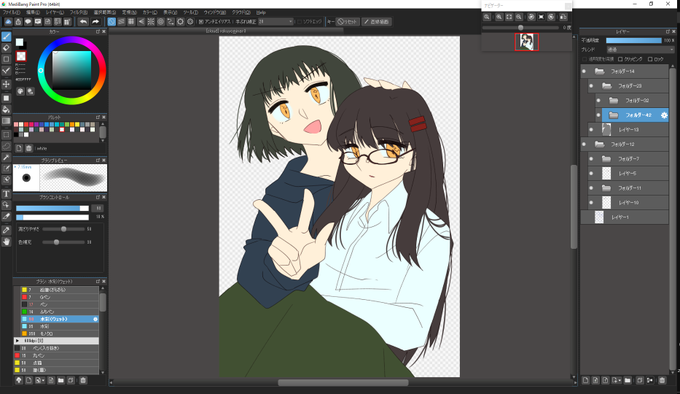This screenshot has height=394, width=680.
Task: Click the Navigator canvas thumbnail
Action: pyautogui.click(x=526, y=42)
